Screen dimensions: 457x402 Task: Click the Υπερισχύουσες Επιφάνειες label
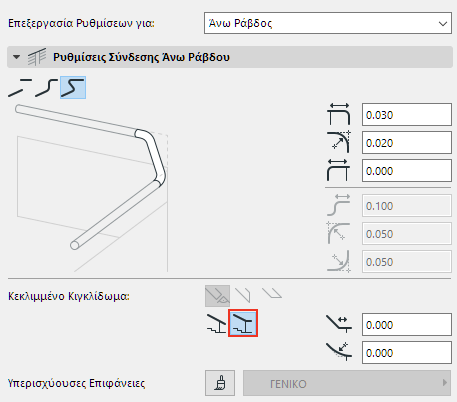[76, 383]
